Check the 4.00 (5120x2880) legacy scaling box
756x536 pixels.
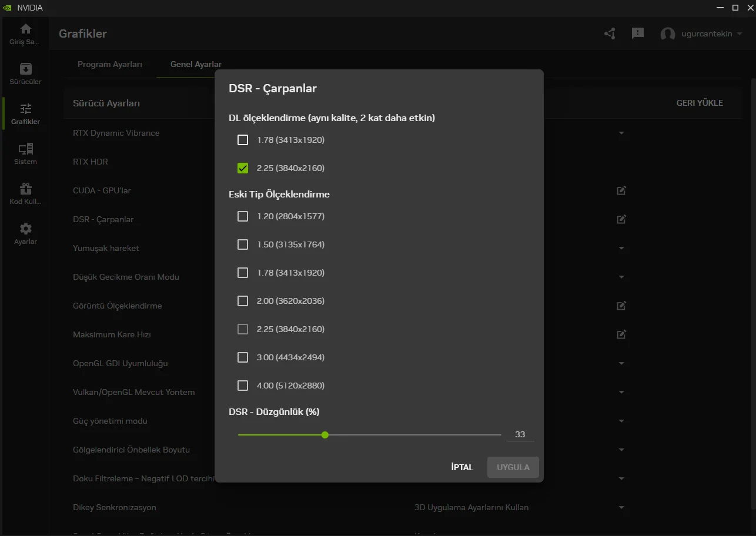(x=243, y=386)
